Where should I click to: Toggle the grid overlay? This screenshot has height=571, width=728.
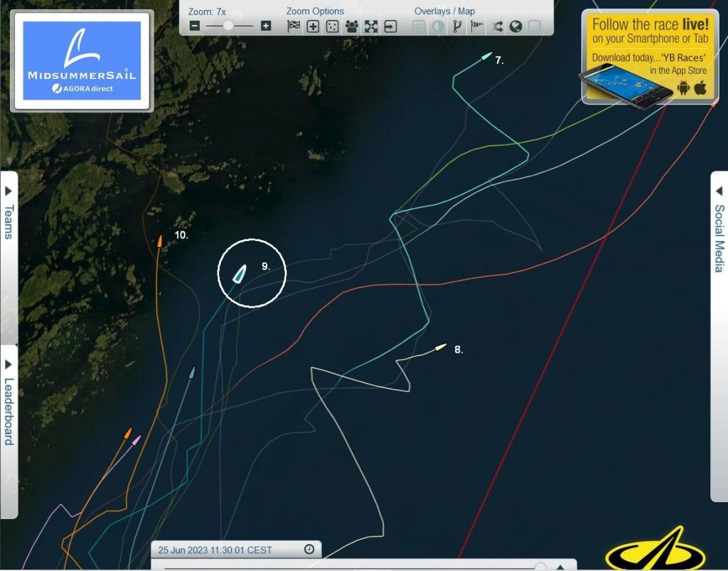tap(419, 26)
